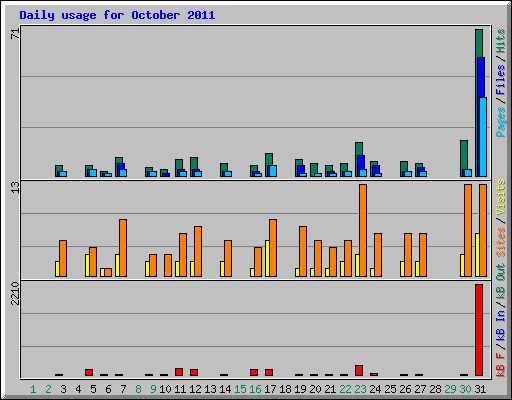Select the 'Sites' legend label
The width and height of the screenshot is (512, 400).
click(x=500, y=242)
